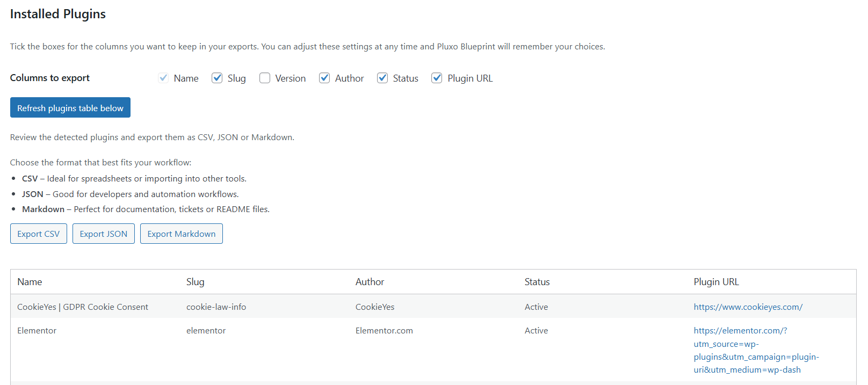Click the Elementor.com author cell
868x385 pixels.
(x=384, y=331)
